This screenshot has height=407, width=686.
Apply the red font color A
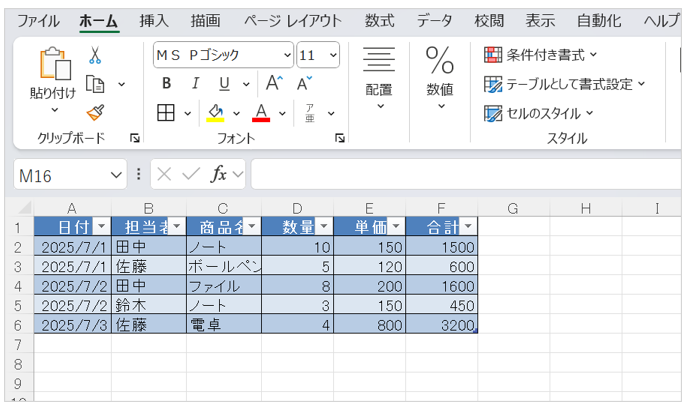tap(261, 113)
